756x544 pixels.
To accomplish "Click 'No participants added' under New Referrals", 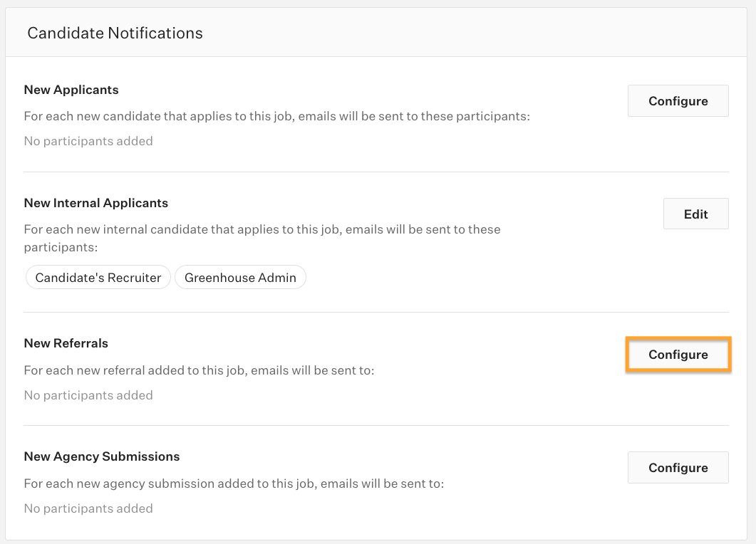I will point(88,395).
